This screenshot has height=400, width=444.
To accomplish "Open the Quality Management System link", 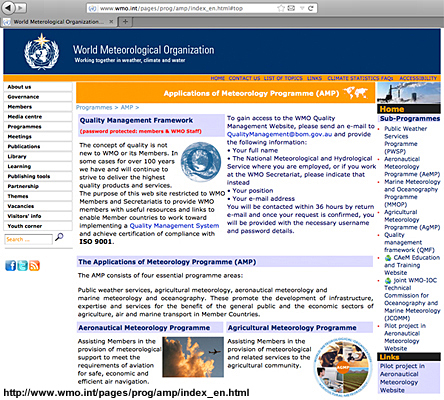I will tap(174, 226).
